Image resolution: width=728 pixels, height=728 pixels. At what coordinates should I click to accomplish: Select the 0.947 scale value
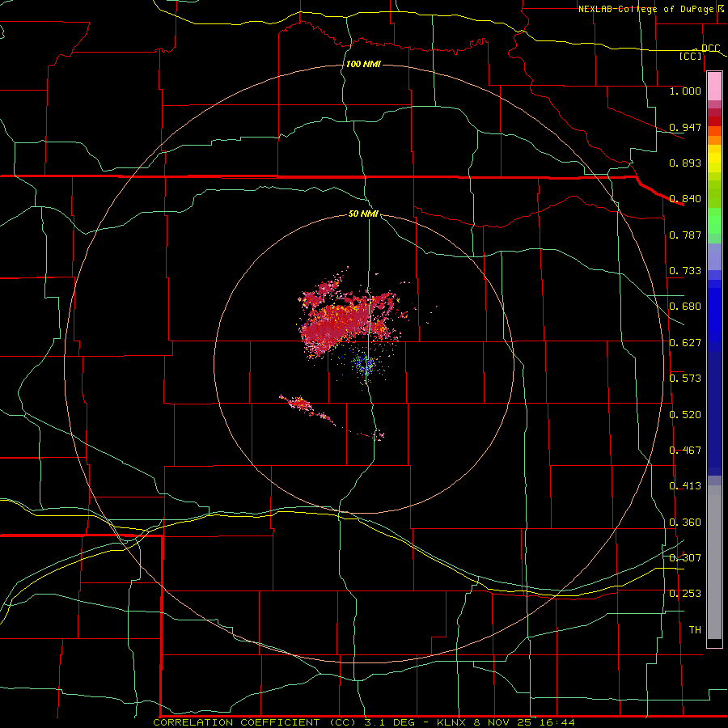685,127
